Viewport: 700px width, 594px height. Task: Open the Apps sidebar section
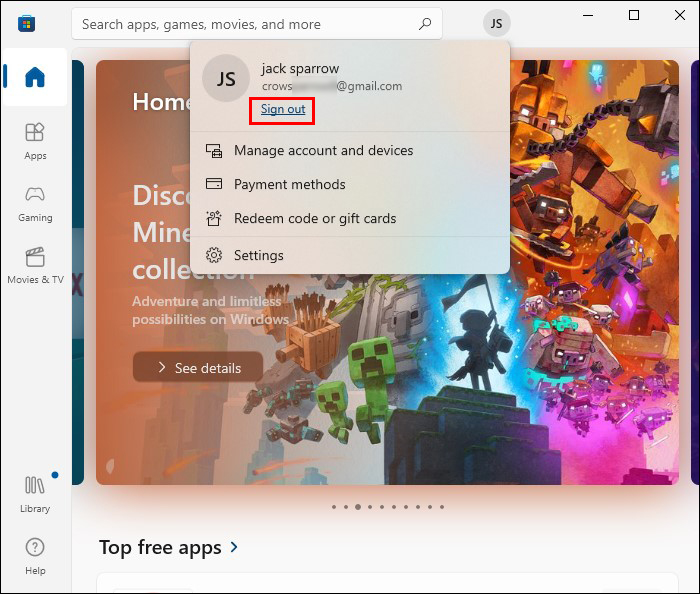click(x=35, y=141)
